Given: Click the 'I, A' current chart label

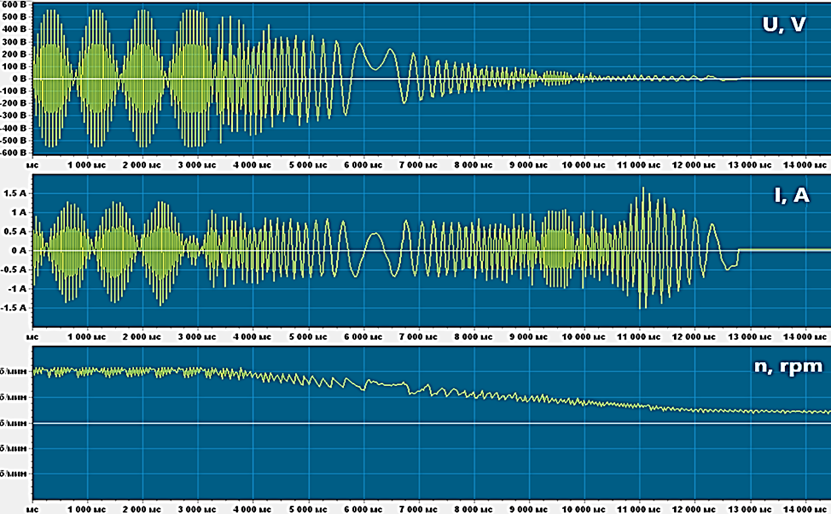Looking at the screenshot, I should tap(793, 193).
